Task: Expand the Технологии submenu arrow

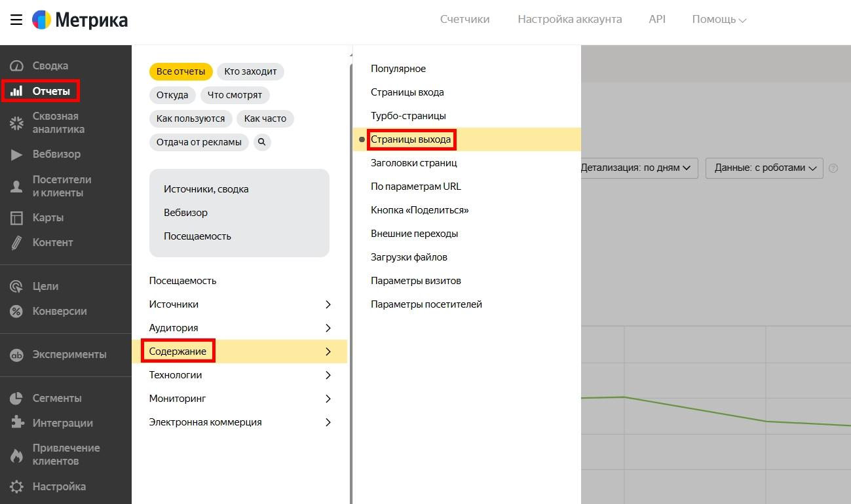Action: (x=328, y=375)
